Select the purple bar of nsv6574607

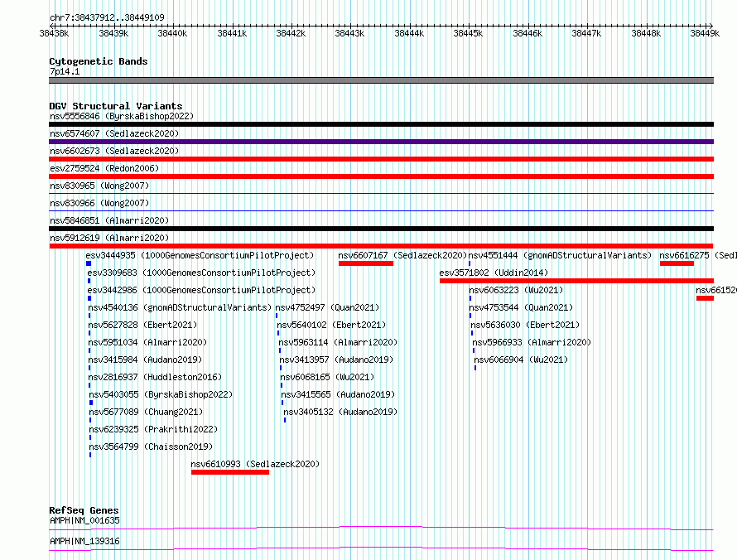coord(381,142)
